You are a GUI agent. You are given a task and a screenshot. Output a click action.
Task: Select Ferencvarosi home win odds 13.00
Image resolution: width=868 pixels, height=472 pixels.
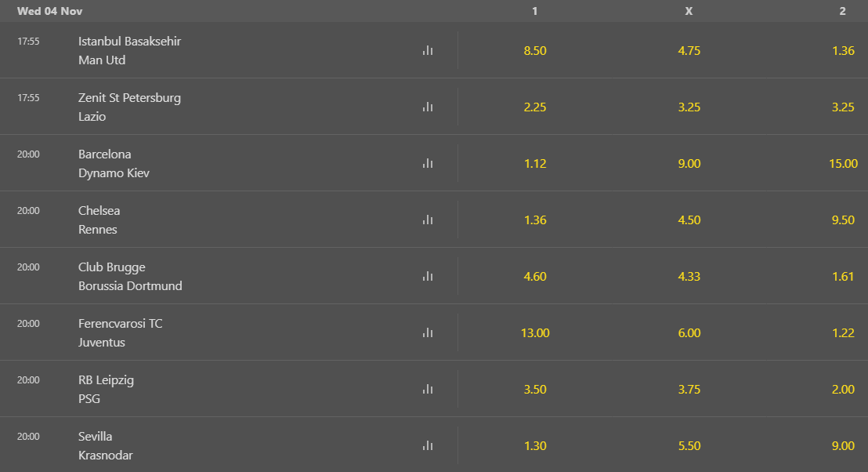[535, 332]
